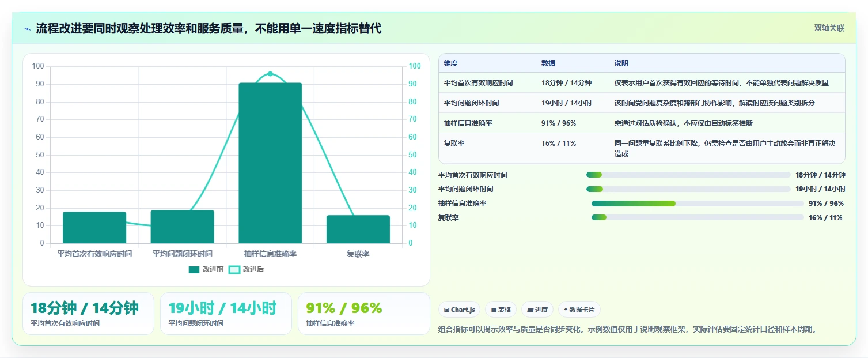Click the Chart.js tag
Viewport: 868px width, 358px height.
coord(460,310)
